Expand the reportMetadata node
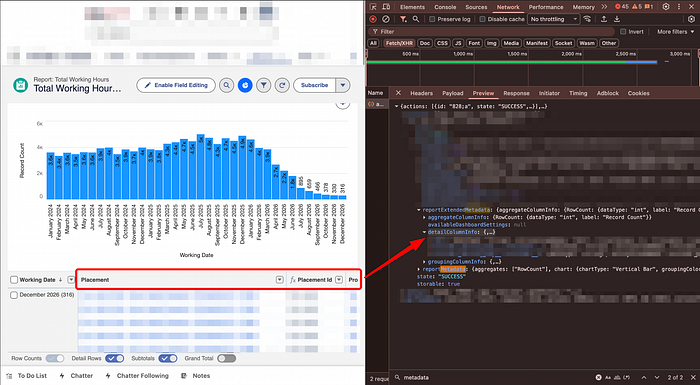This screenshot has width=700, height=385. pyautogui.click(x=419, y=269)
